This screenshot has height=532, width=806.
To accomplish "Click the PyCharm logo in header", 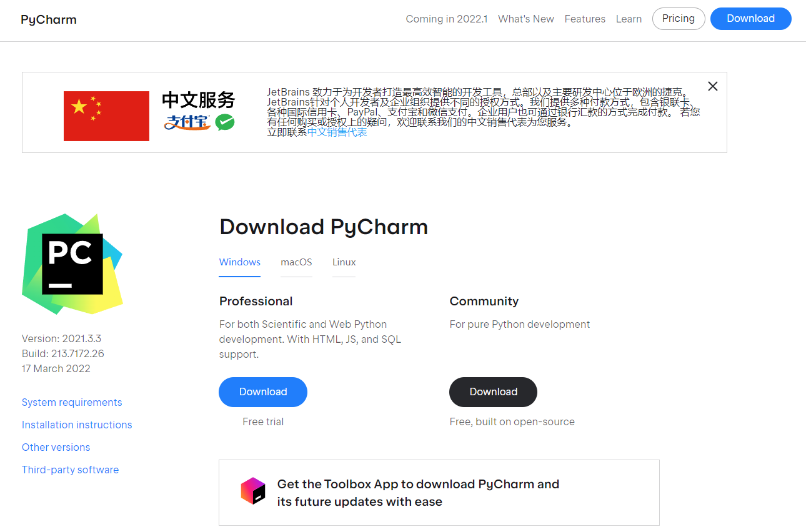I will tap(49, 19).
